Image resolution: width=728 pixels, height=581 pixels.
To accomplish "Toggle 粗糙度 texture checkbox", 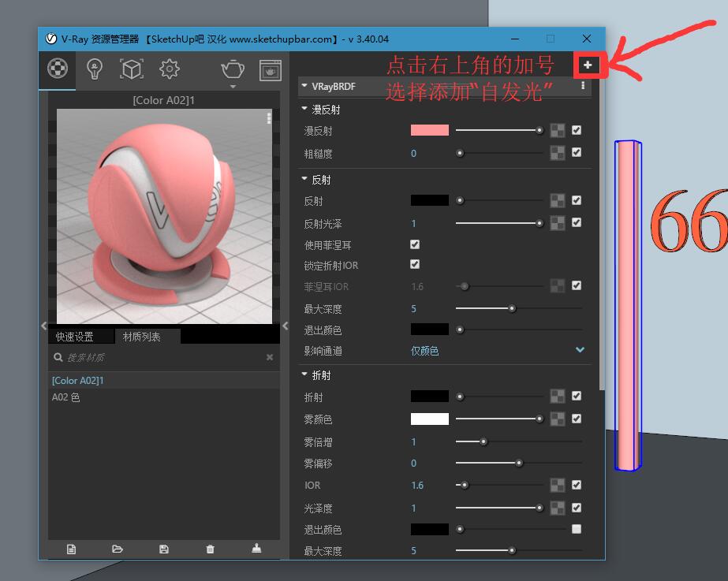I will coord(577,152).
